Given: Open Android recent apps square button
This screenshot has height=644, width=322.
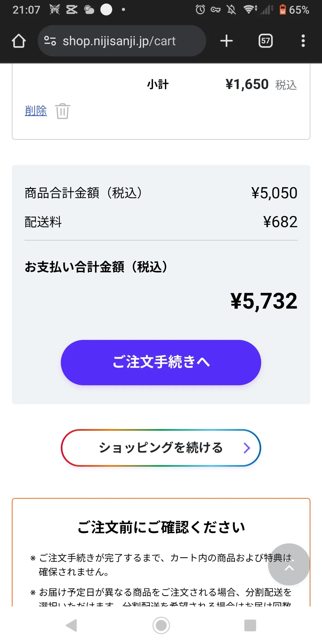Looking at the screenshot, I should [250, 625].
